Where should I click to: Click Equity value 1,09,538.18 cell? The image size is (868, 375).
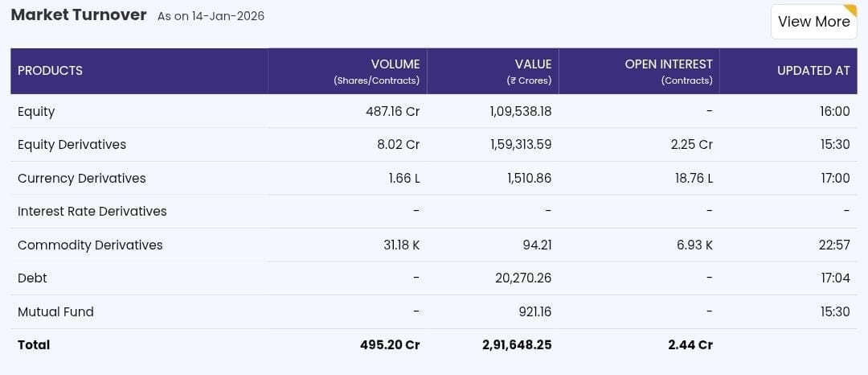tap(520, 112)
